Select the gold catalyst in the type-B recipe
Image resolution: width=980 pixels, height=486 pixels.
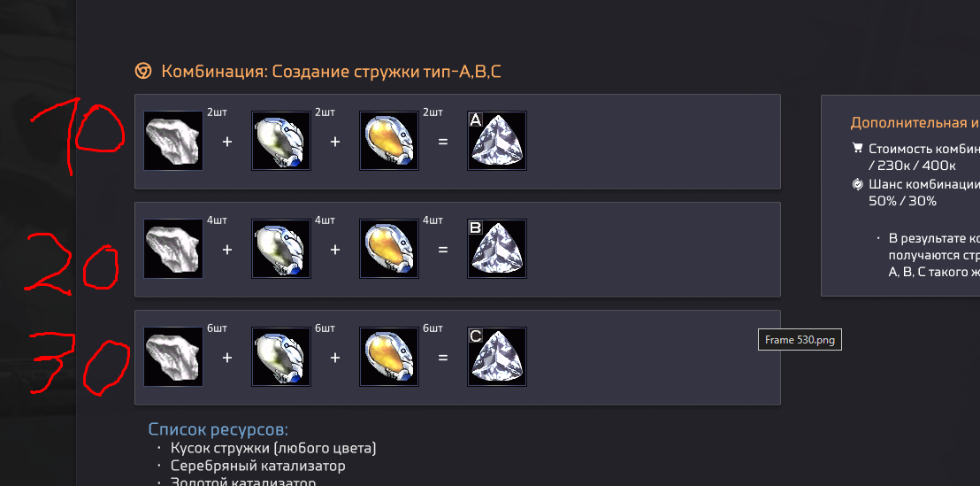(x=389, y=249)
